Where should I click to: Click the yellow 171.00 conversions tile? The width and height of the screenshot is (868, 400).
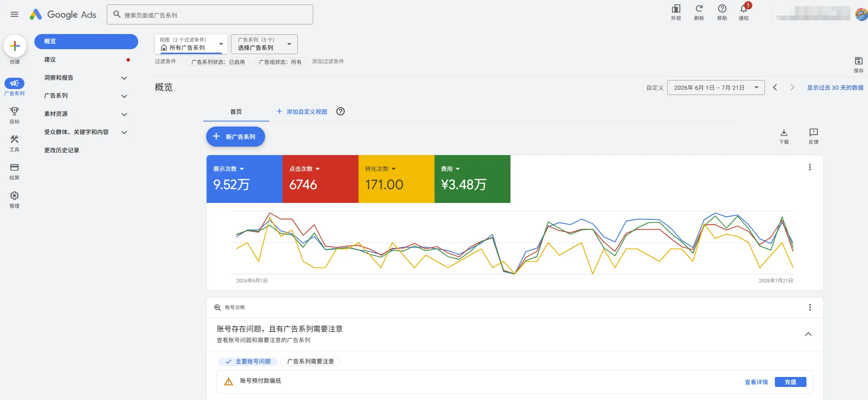pyautogui.click(x=396, y=179)
